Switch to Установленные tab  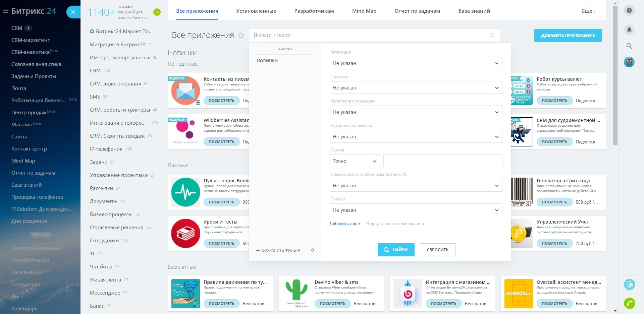(x=256, y=11)
